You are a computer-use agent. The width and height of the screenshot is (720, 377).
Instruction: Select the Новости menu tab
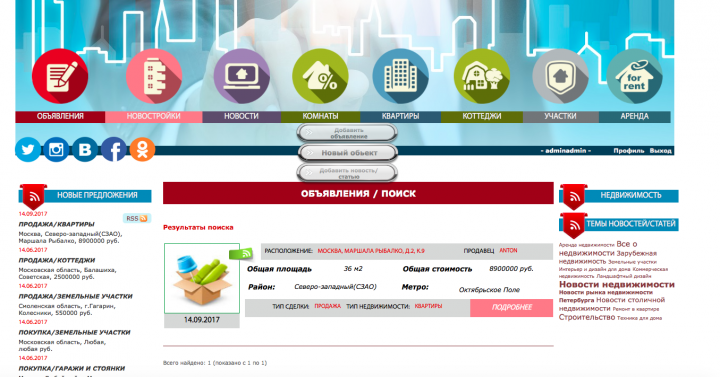click(242, 117)
